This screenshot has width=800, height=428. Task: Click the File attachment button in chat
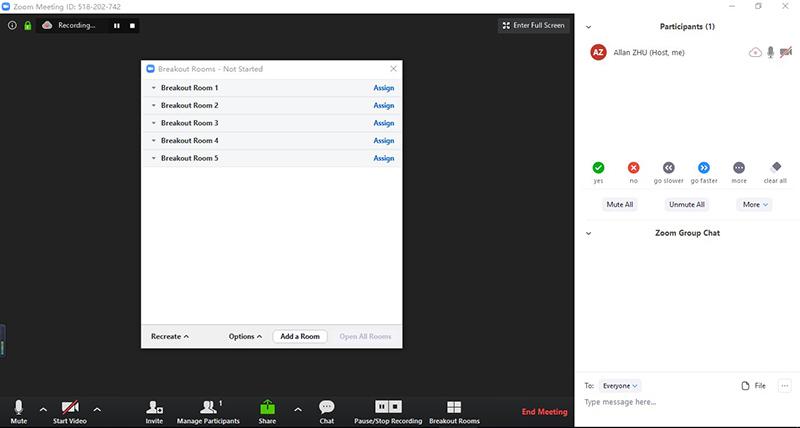coord(754,386)
